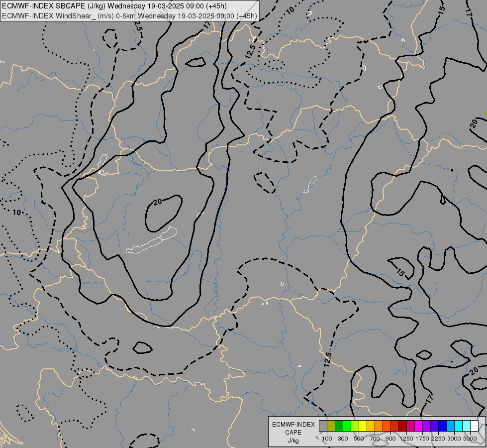Viewport: 487px width, 448px height.
Task: Select the bright magenta legend swatch
Action: click(x=418, y=426)
